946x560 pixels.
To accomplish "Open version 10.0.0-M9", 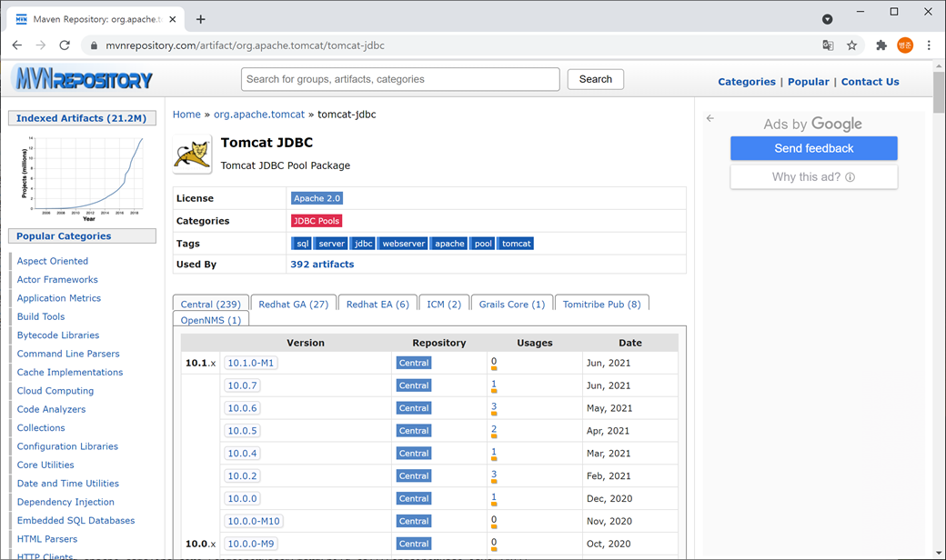I will (x=250, y=544).
